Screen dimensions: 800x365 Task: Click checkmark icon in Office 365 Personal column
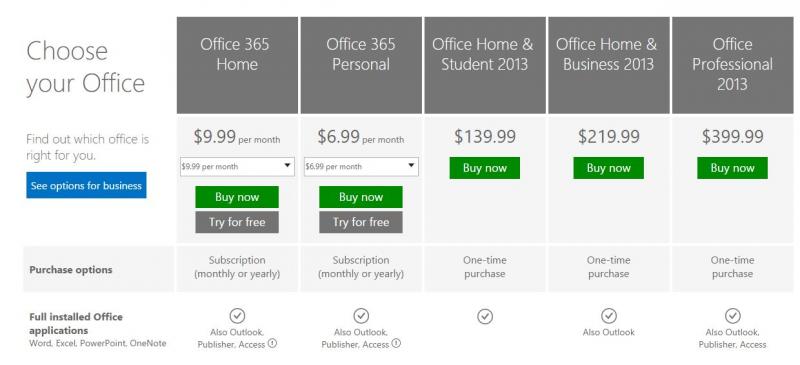coord(361,316)
